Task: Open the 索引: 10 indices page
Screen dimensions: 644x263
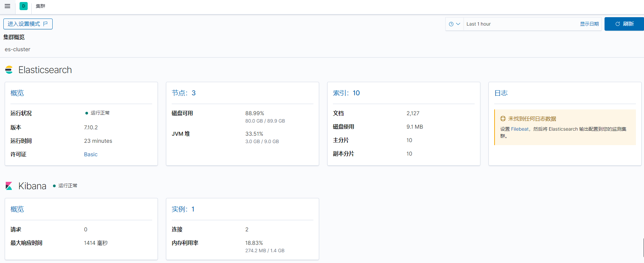Action: pos(346,93)
